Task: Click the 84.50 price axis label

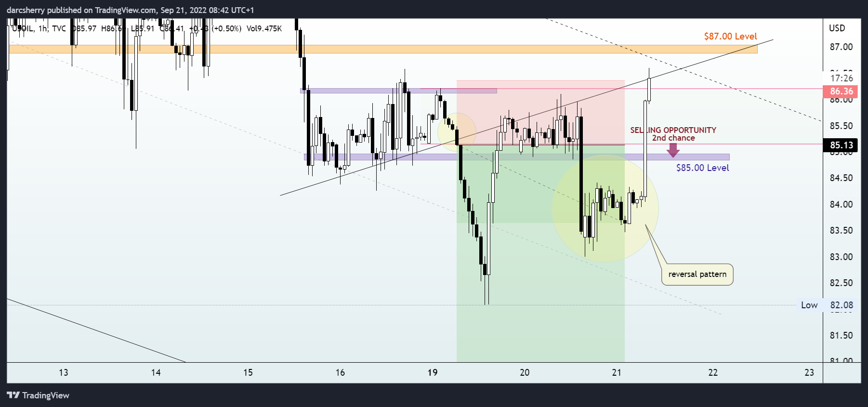Action: coord(841,178)
